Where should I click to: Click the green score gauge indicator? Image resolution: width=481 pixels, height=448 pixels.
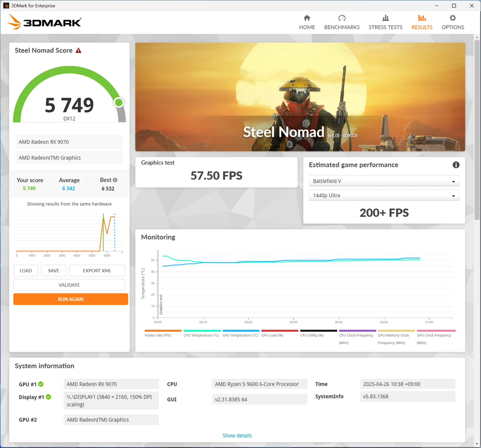(119, 103)
